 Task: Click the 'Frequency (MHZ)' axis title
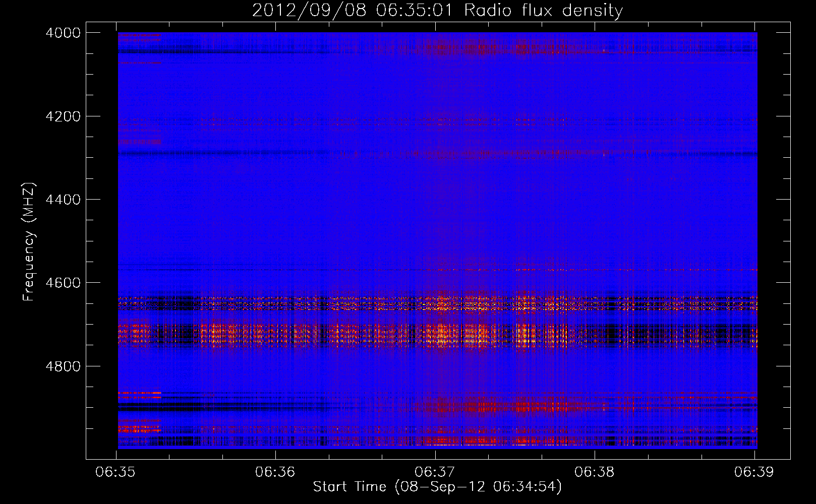tap(29, 242)
